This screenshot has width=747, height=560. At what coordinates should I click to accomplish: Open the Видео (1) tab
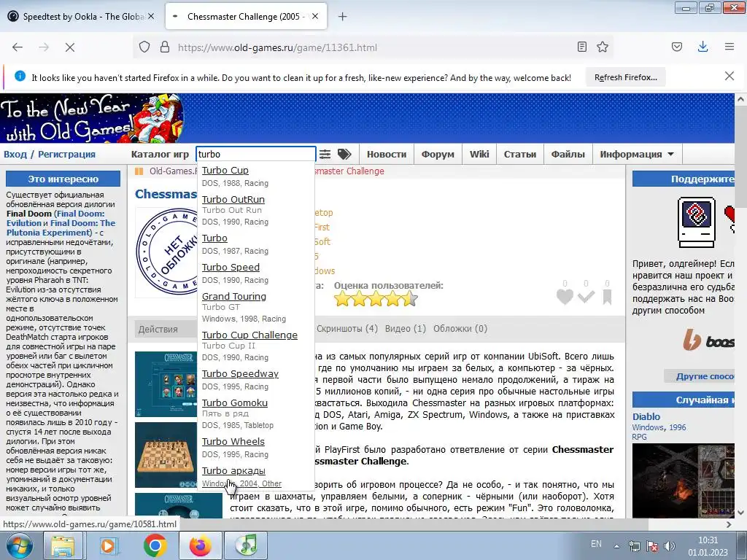[x=406, y=329]
